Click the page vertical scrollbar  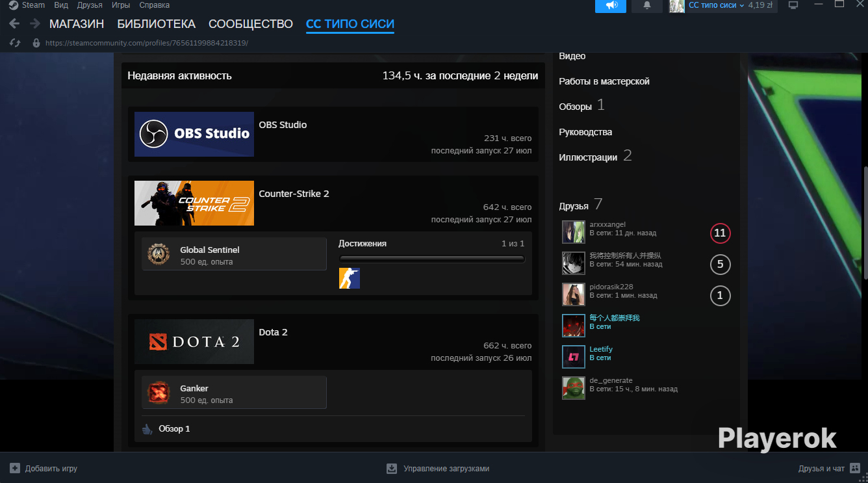865,223
